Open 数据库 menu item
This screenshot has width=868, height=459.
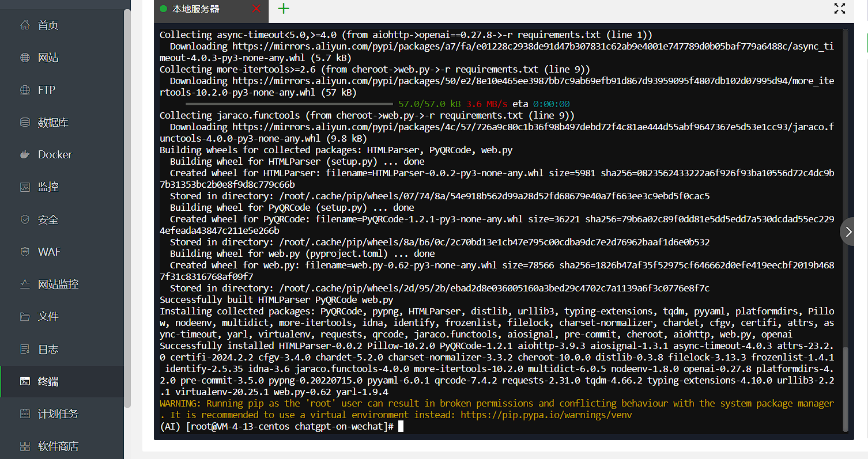[x=62, y=122]
